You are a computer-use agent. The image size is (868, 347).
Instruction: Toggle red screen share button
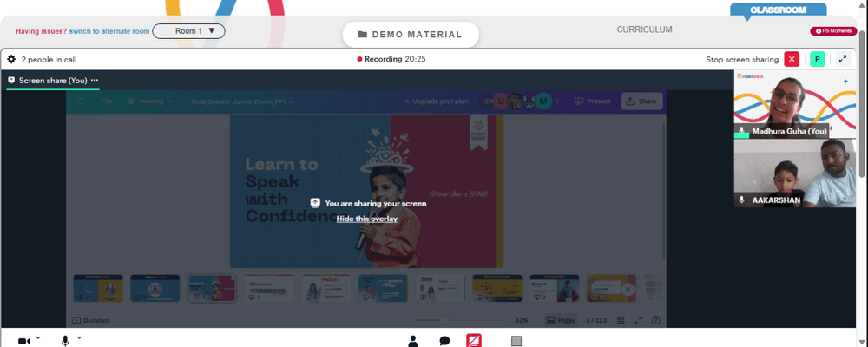point(474,340)
